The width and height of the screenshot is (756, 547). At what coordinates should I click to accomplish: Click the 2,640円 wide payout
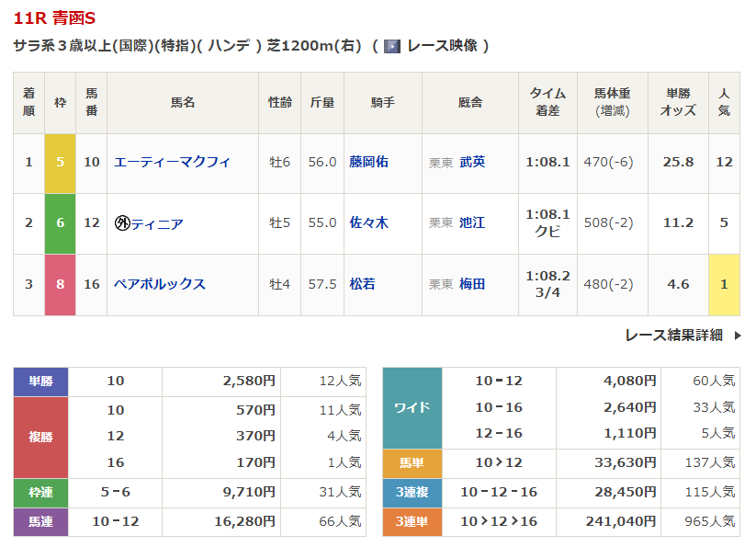click(630, 408)
